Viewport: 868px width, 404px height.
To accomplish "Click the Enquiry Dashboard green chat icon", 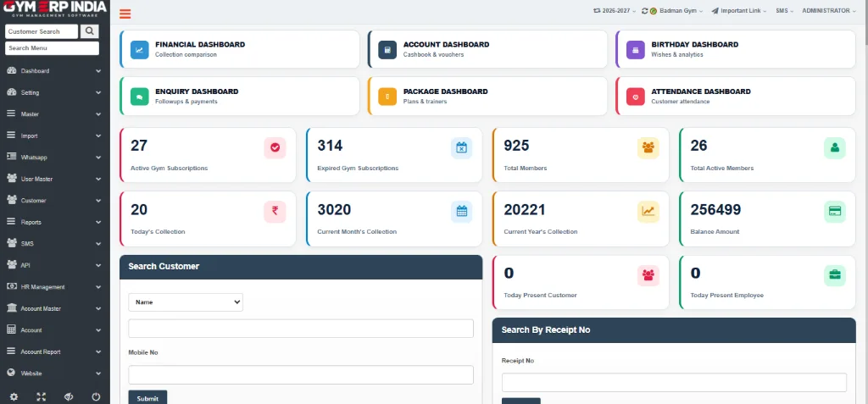I will pos(140,97).
